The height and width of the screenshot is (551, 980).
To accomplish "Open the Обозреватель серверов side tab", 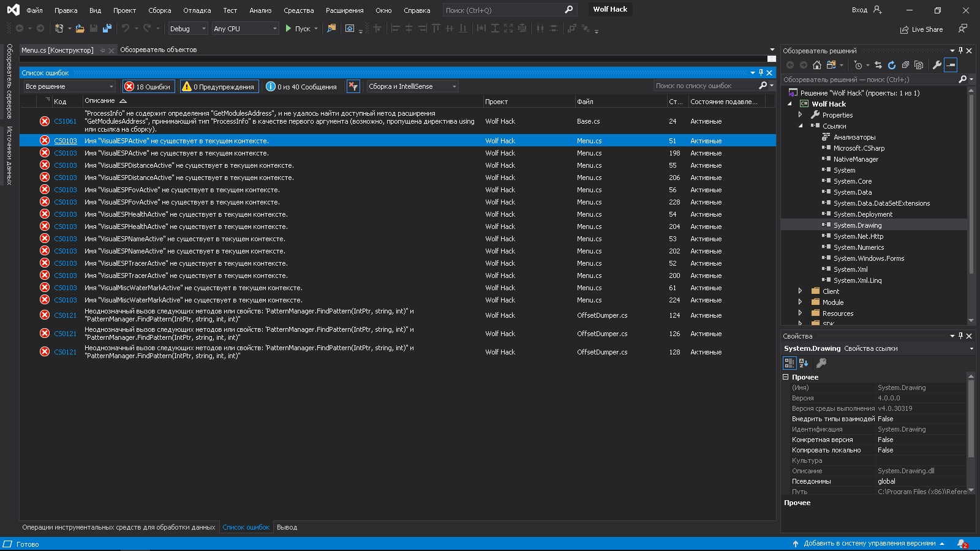I will 9,81.
